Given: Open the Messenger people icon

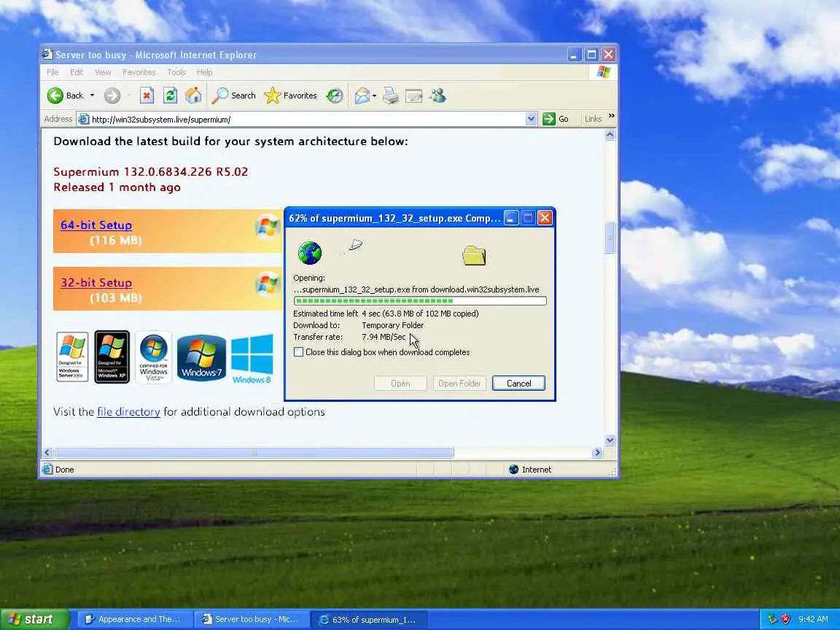Looking at the screenshot, I should (437, 96).
